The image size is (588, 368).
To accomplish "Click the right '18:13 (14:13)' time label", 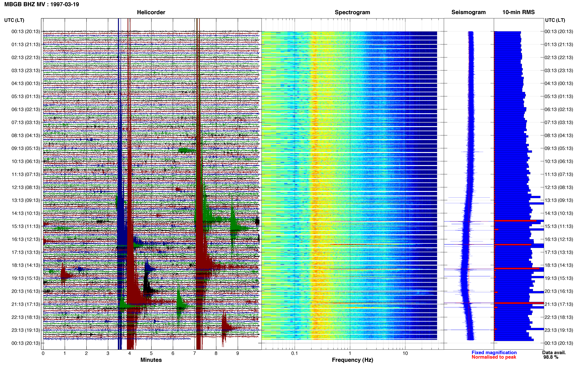I will (559, 265).
